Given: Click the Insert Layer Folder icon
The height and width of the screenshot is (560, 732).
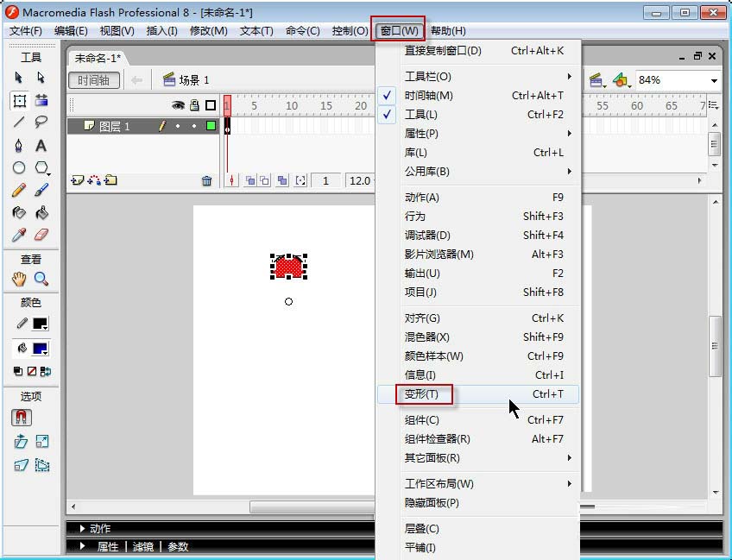Looking at the screenshot, I should coord(110,180).
